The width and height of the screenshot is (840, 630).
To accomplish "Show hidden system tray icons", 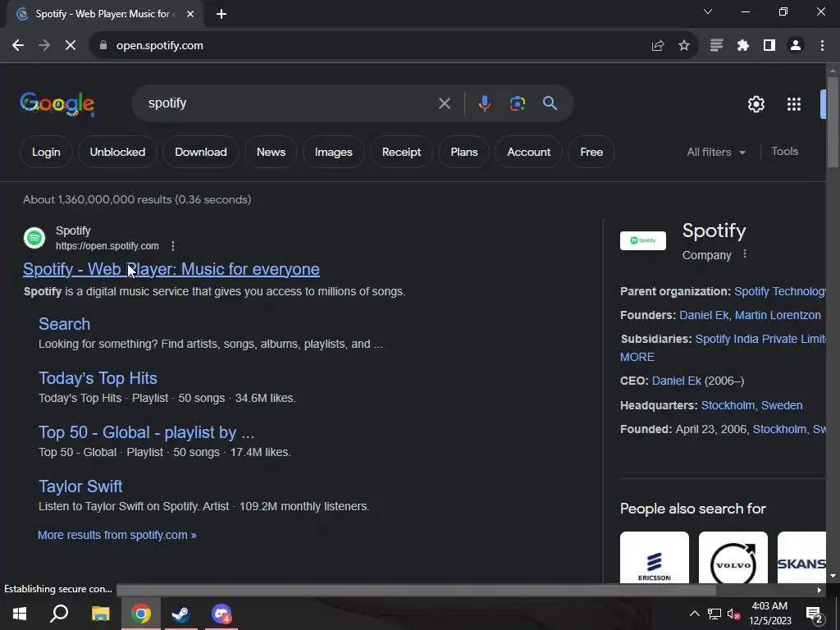I will pyautogui.click(x=694, y=614).
